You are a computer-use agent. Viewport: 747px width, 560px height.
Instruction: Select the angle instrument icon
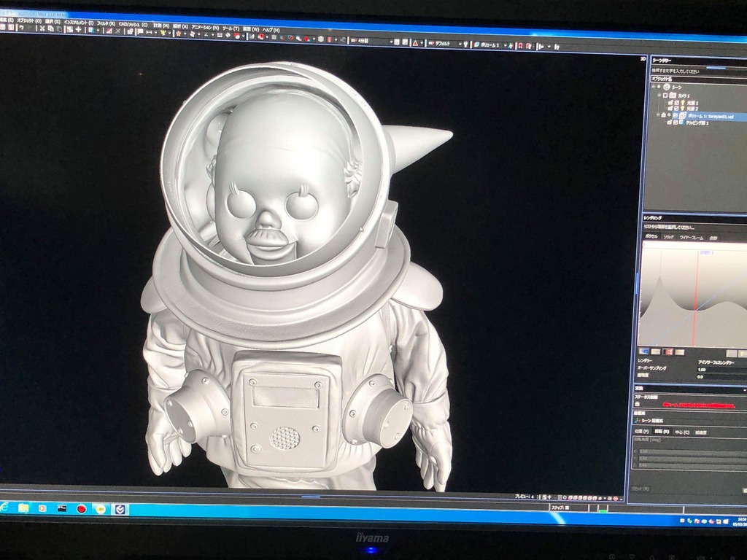tap(206, 35)
